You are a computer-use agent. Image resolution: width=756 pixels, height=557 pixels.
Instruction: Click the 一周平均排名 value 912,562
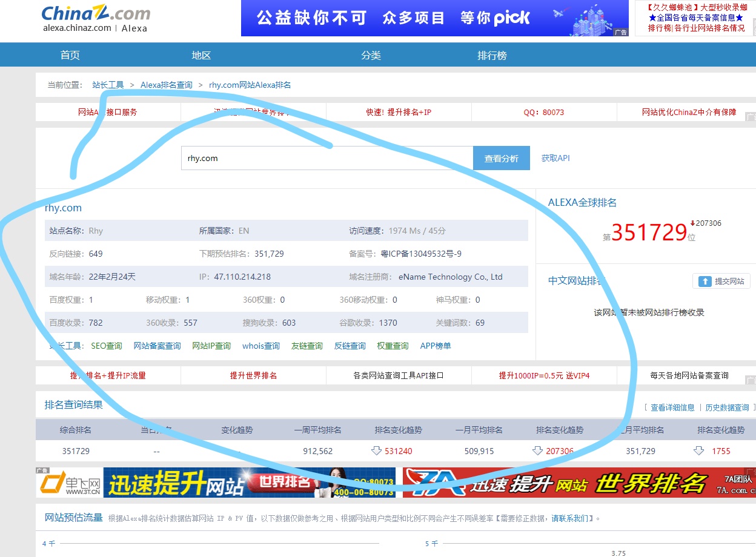point(318,451)
